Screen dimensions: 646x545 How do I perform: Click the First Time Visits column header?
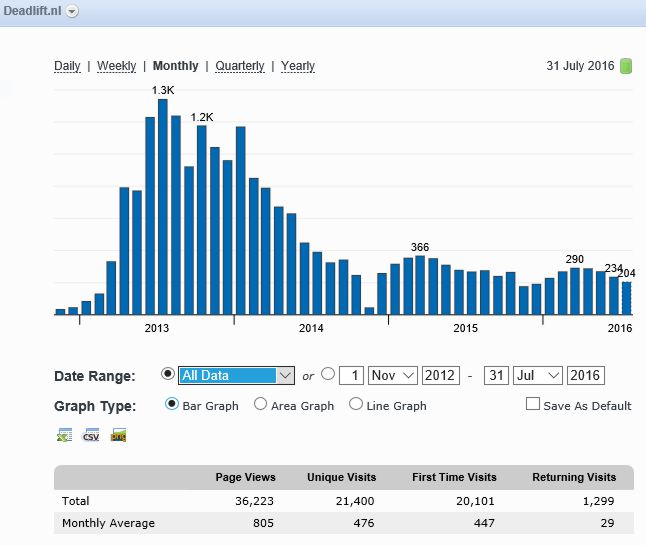click(x=454, y=477)
